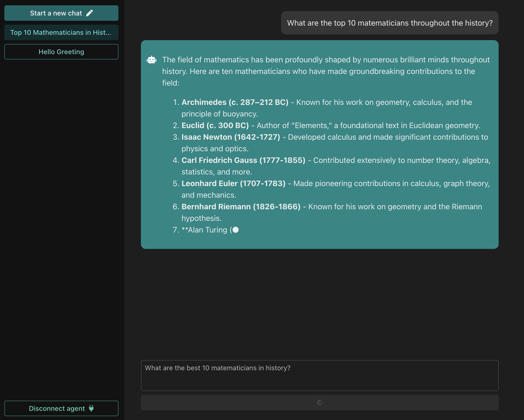Focus the message input text box
The width and height of the screenshot is (524, 420).
click(x=320, y=376)
